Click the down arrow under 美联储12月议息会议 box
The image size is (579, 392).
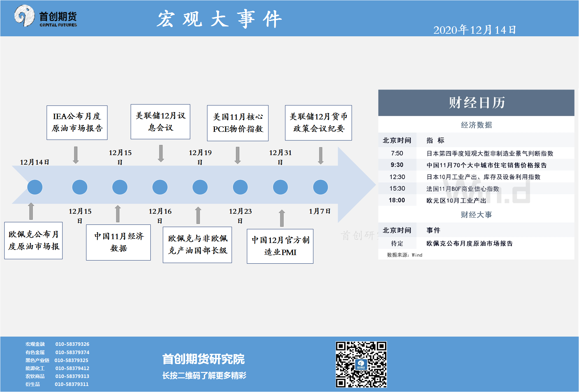161,153
